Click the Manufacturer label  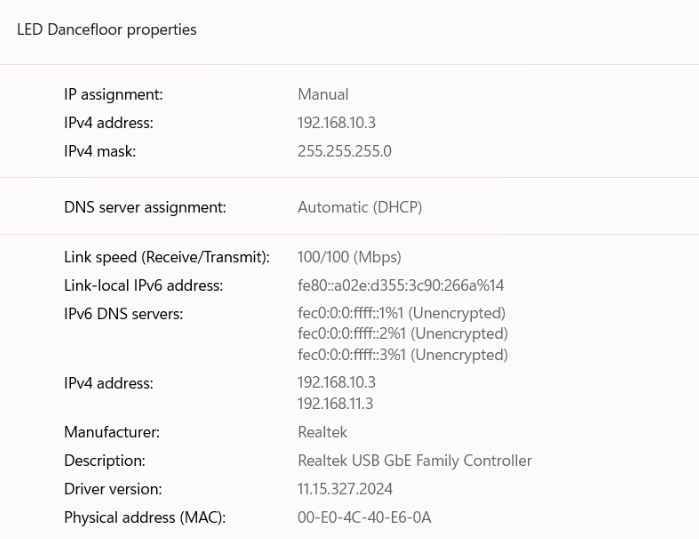(112, 433)
